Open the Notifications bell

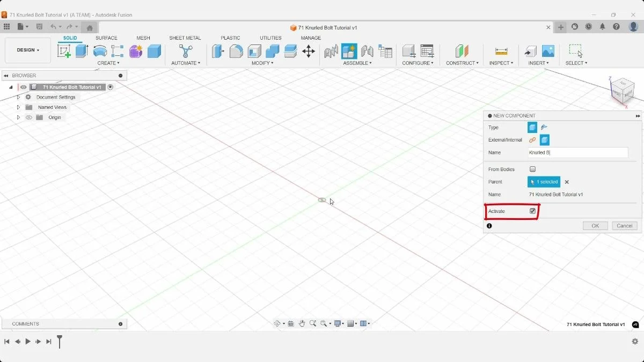click(603, 26)
